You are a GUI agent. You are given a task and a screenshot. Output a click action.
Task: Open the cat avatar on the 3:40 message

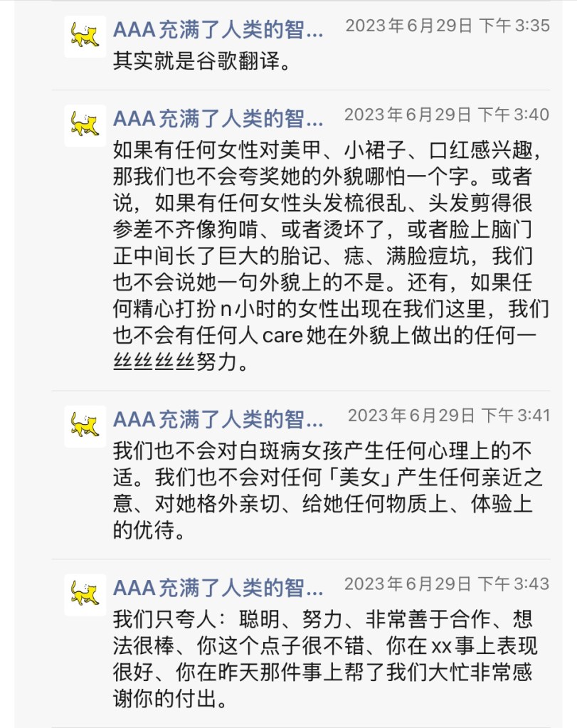85,125
